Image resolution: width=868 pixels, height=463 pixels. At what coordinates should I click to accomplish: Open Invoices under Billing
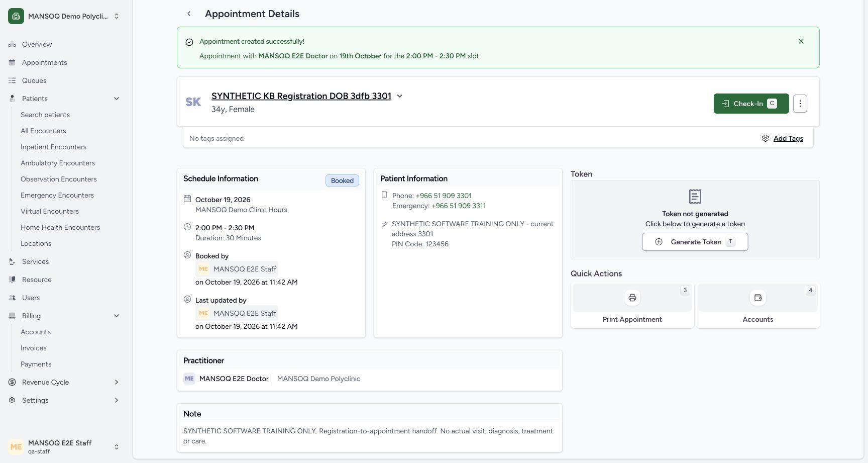click(x=34, y=348)
